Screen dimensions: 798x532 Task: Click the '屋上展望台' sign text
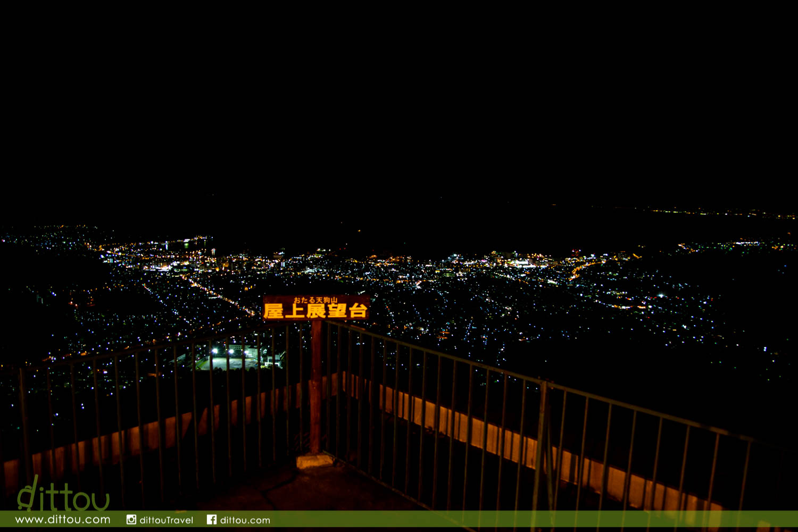(x=315, y=311)
